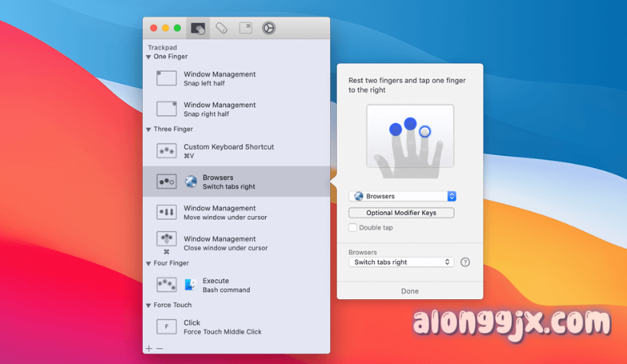The width and height of the screenshot is (627, 364).
Task: Select the Custom Keyboard Shortcut gesture icon
Action: [166, 151]
